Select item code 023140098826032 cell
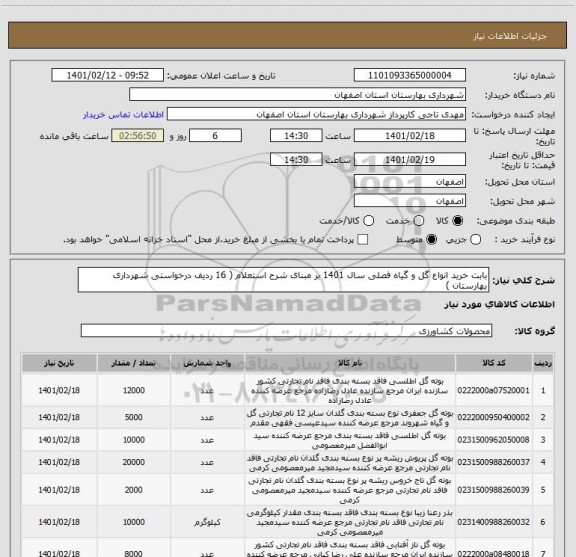The width and height of the screenshot is (576, 557). tap(493, 522)
